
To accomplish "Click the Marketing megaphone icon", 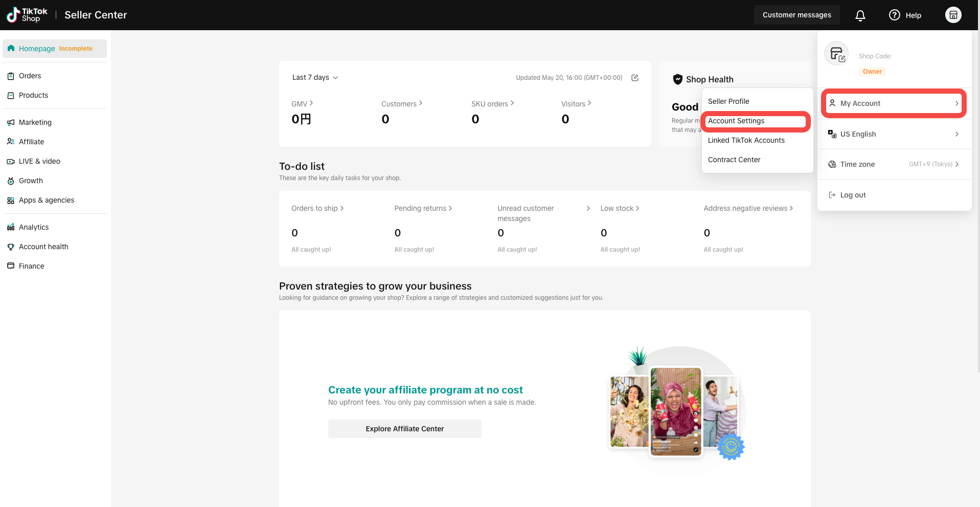I will pos(11,123).
